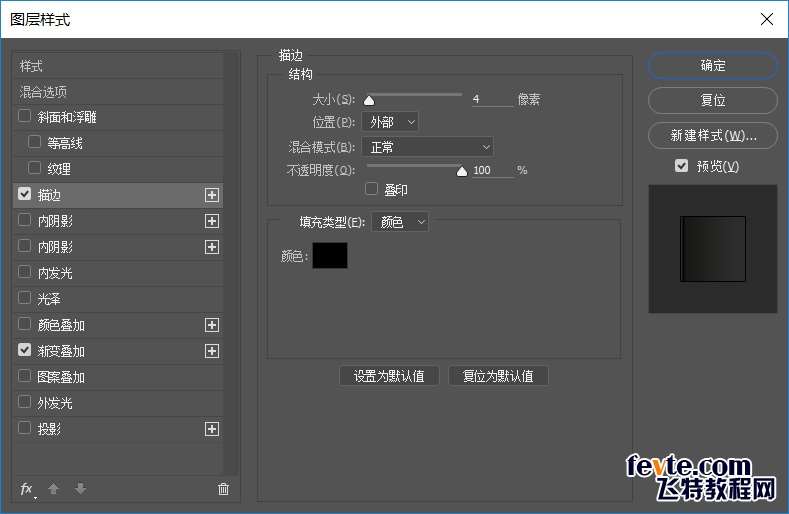Enable the 外发光 checkbox
This screenshot has height=514, width=789.
[x=24, y=402]
